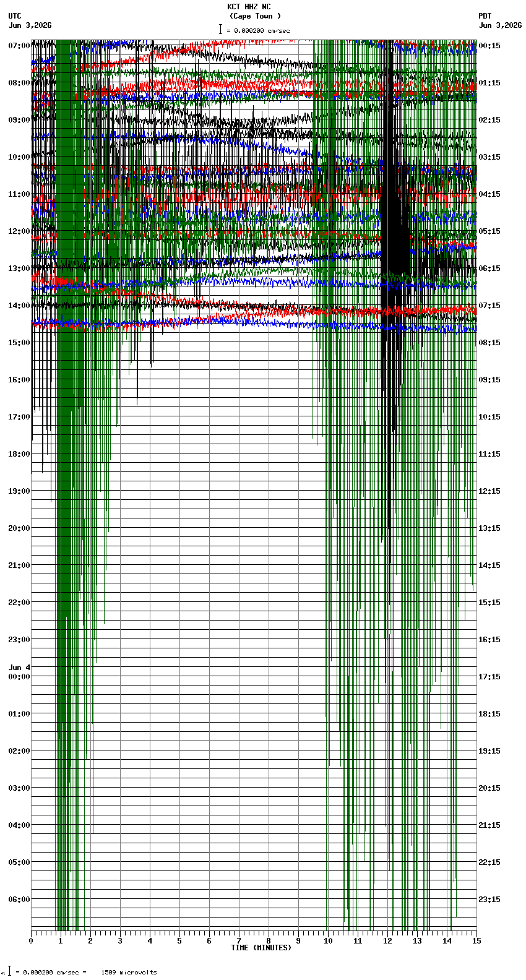The image size is (526, 980).
Task: Click the UTC time label '04:00'
Action: 19,825
